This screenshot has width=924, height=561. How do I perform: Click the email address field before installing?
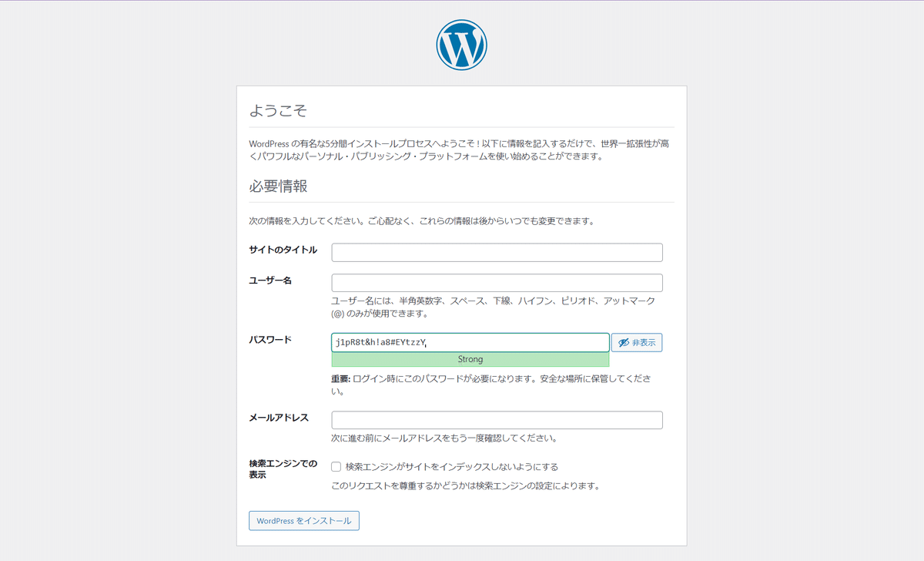(497, 419)
